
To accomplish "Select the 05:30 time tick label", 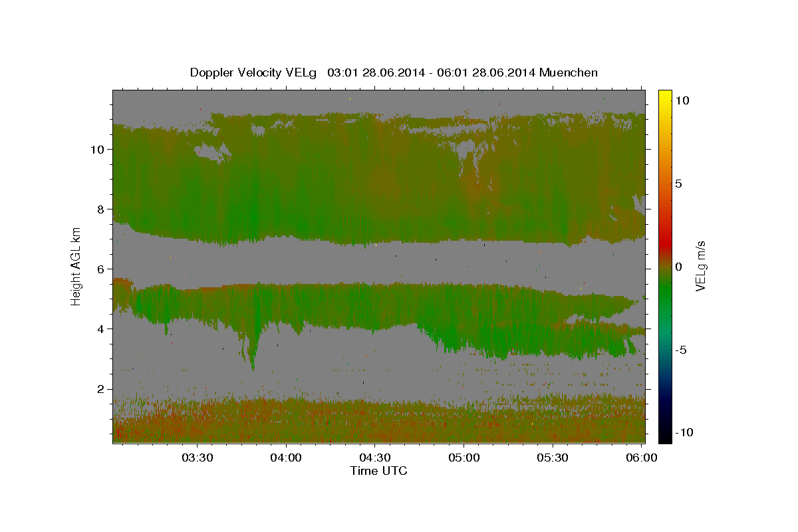I will 553,458.
